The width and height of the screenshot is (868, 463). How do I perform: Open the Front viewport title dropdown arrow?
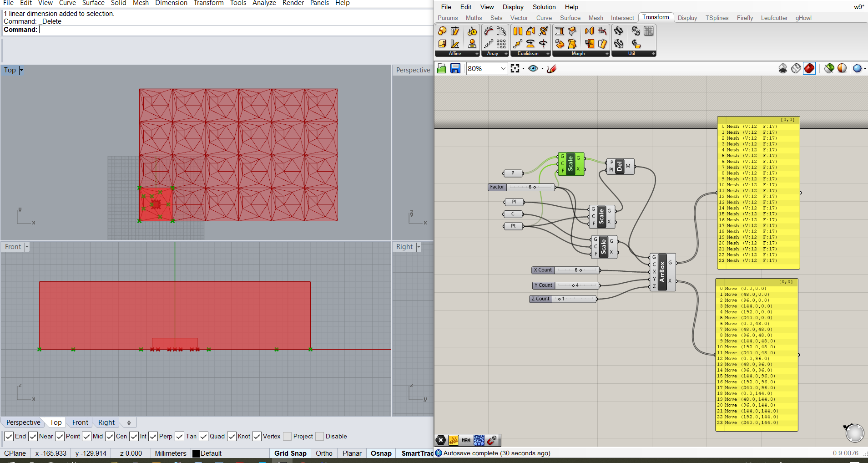(27, 247)
